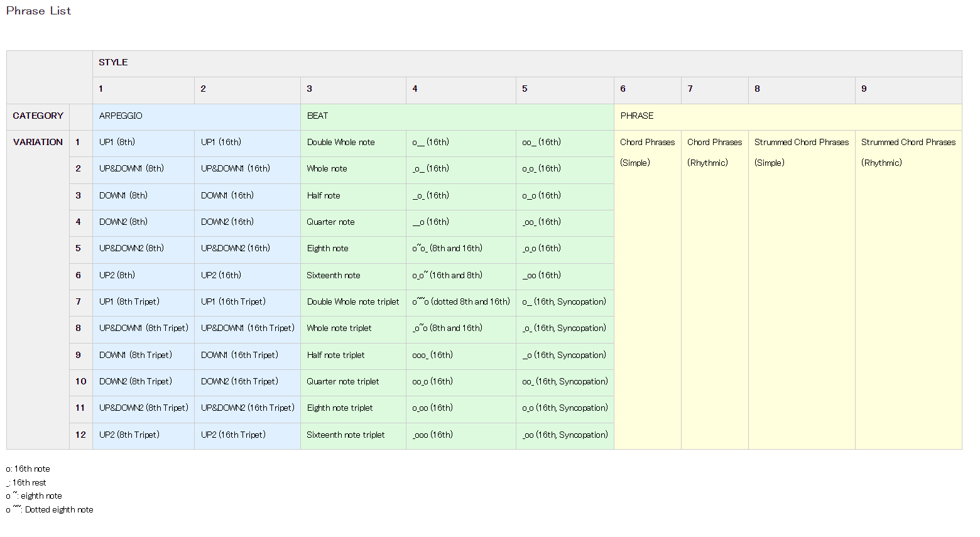Select oo_ (16th, Syncopation) cell

(x=565, y=382)
